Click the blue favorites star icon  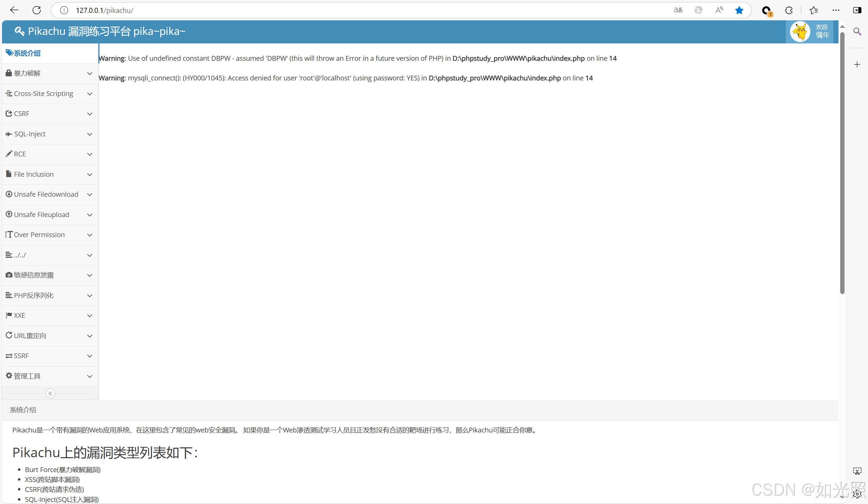tap(739, 10)
